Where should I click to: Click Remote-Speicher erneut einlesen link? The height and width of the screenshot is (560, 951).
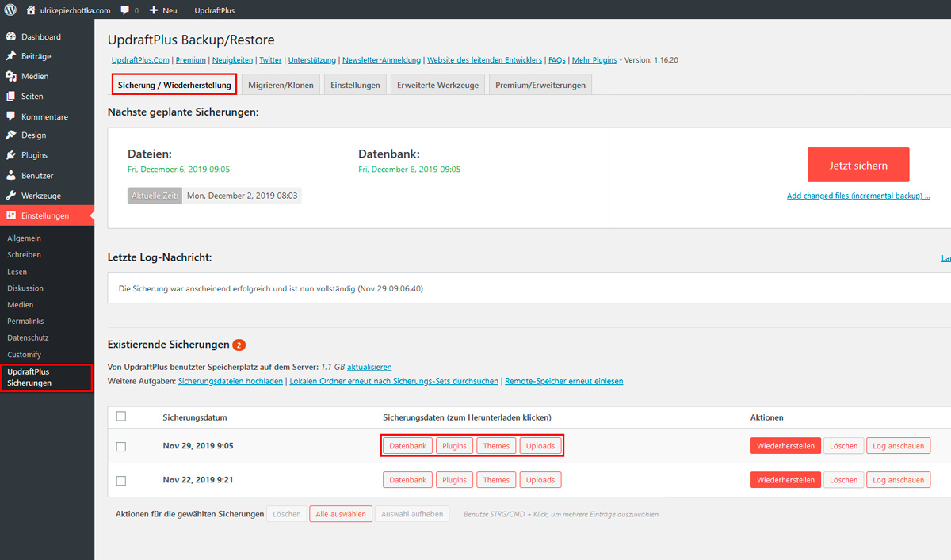564,381
